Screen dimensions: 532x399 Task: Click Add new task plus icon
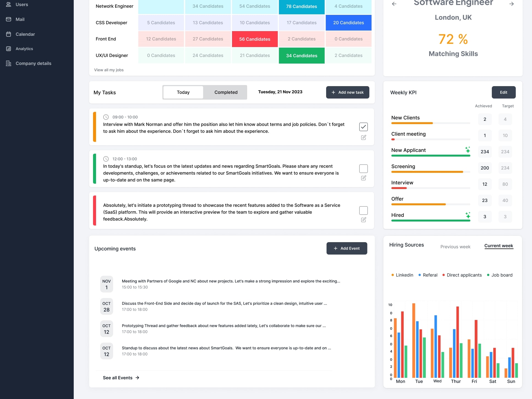click(x=333, y=92)
